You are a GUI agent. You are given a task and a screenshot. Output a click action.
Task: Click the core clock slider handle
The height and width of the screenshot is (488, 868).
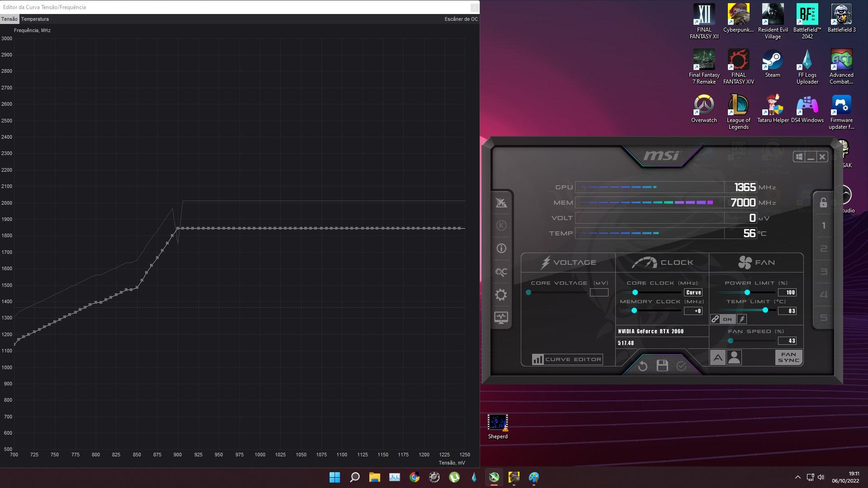click(x=635, y=292)
